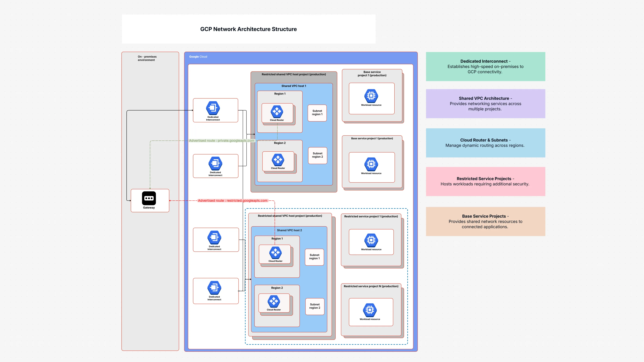Image resolution: width=644 pixels, height=362 pixels.
Task: Select the Shared VPC host 1 container
Action: [294, 86]
